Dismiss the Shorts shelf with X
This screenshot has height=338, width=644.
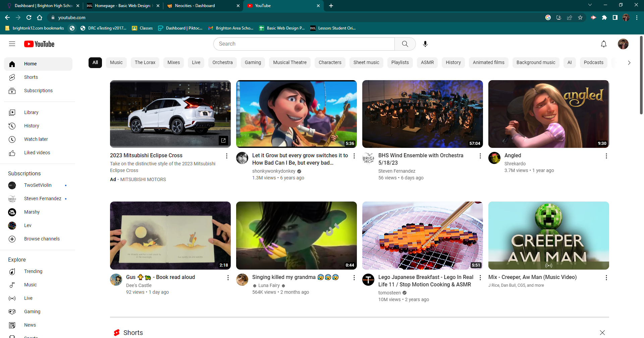coord(602,333)
